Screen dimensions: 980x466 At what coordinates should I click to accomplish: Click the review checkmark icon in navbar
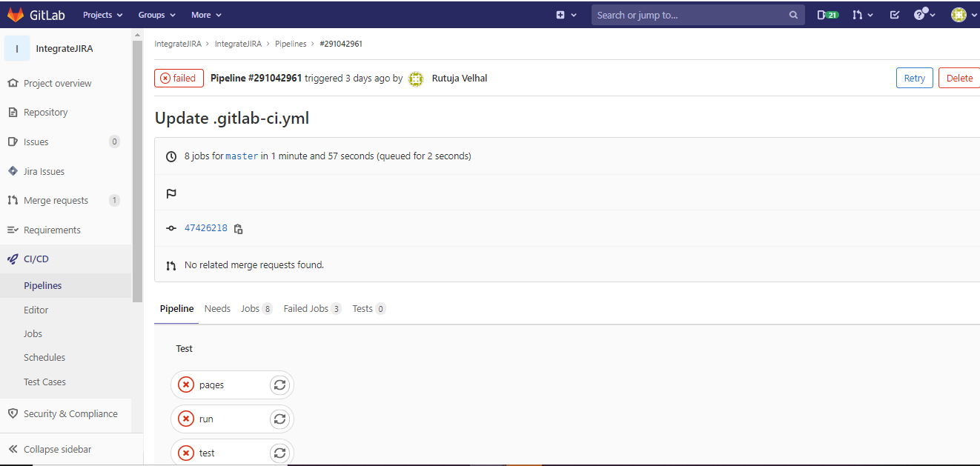894,14
